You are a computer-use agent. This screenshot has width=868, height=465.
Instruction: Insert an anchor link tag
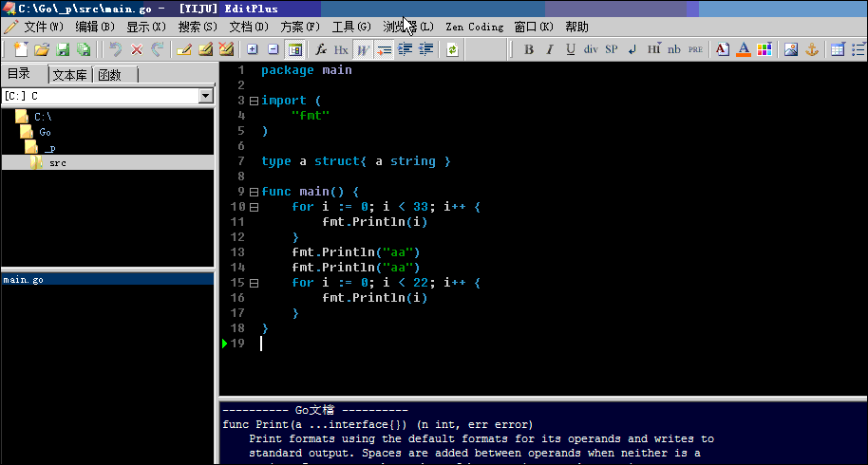812,49
